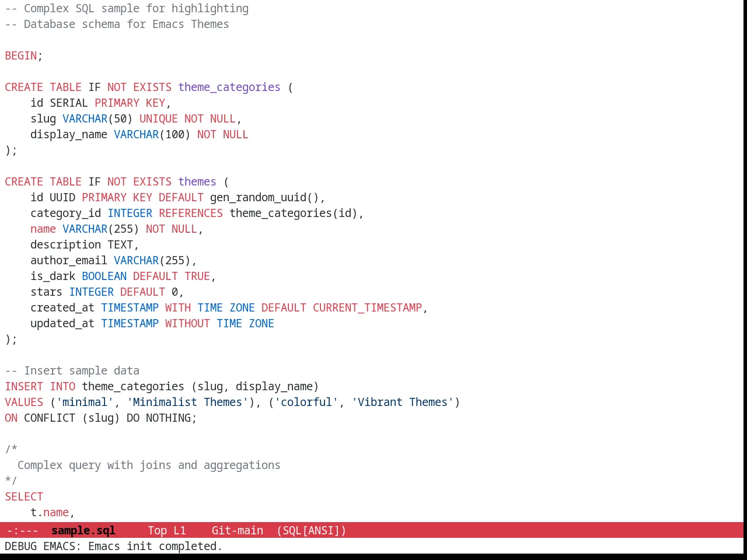Click the 'themes' table name in second CREATE TABLE

click(197, 181)
